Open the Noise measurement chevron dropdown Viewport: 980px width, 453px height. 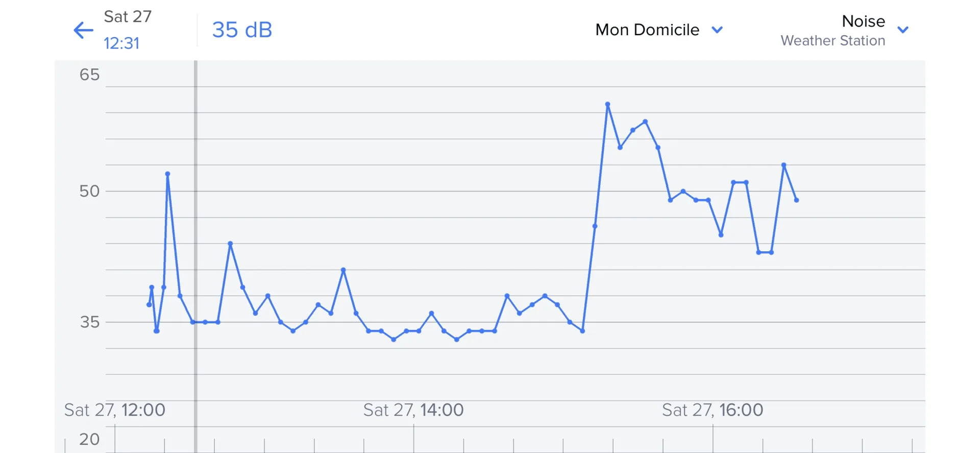point(903,30)
